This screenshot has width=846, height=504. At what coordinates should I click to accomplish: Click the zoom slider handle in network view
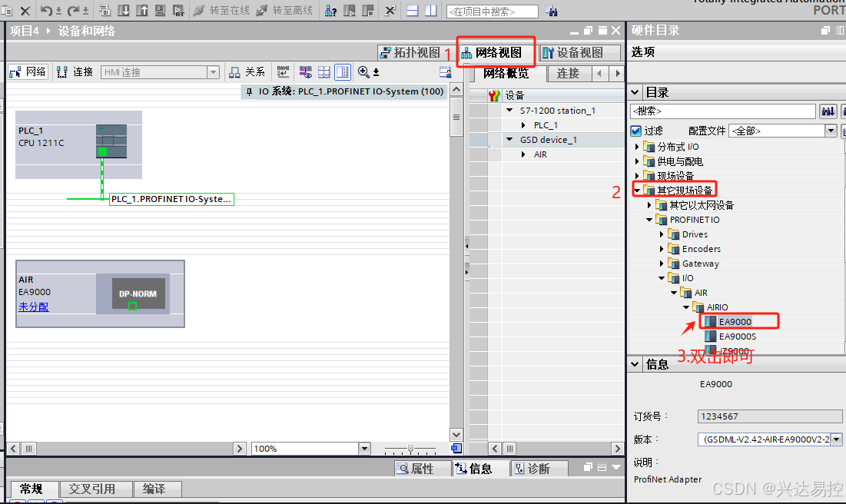[x=410, y=449]
